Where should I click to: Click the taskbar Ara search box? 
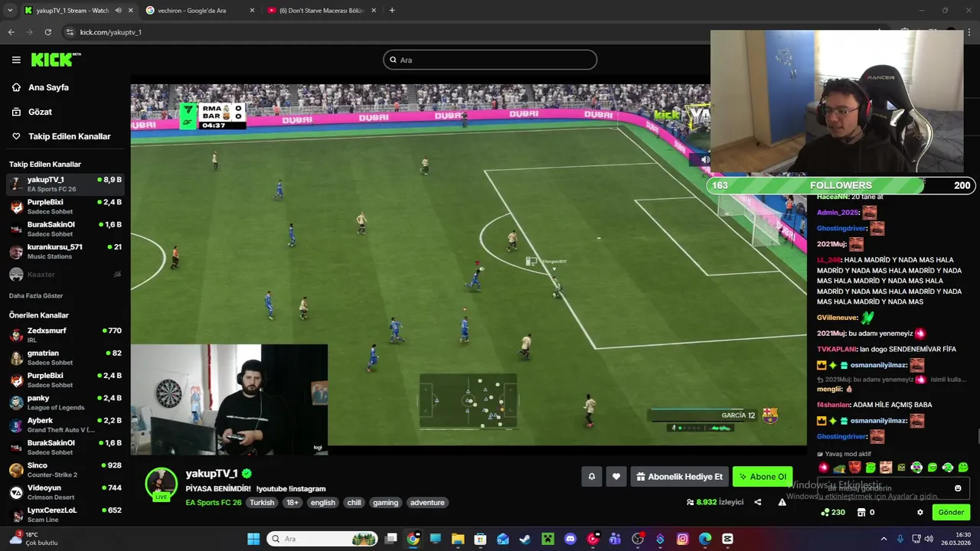tap(322, 539)
